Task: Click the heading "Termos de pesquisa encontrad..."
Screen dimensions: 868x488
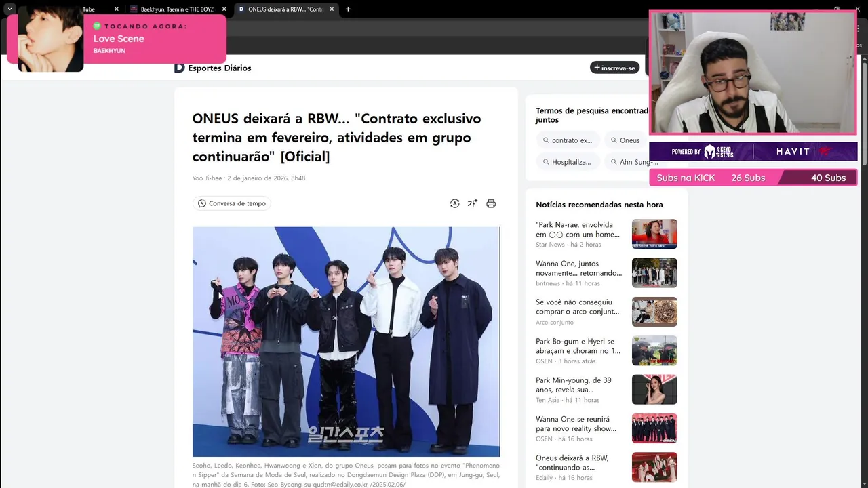Action: coord(592,115)
